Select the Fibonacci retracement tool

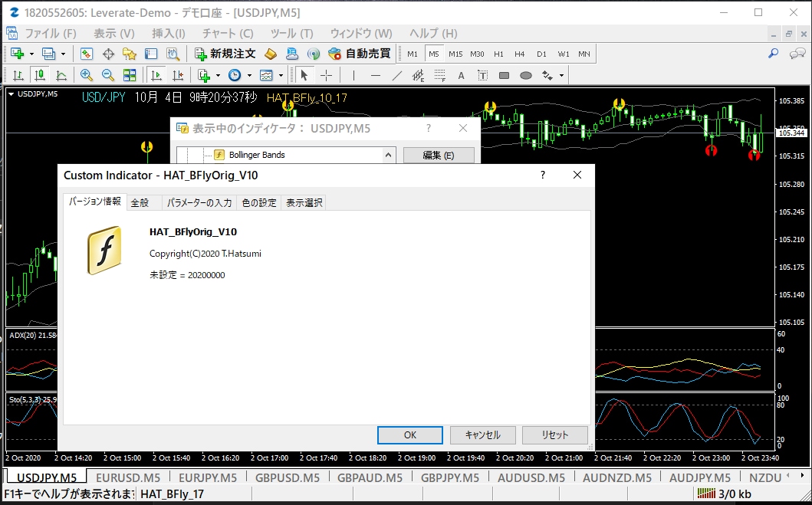click(439, 76)
